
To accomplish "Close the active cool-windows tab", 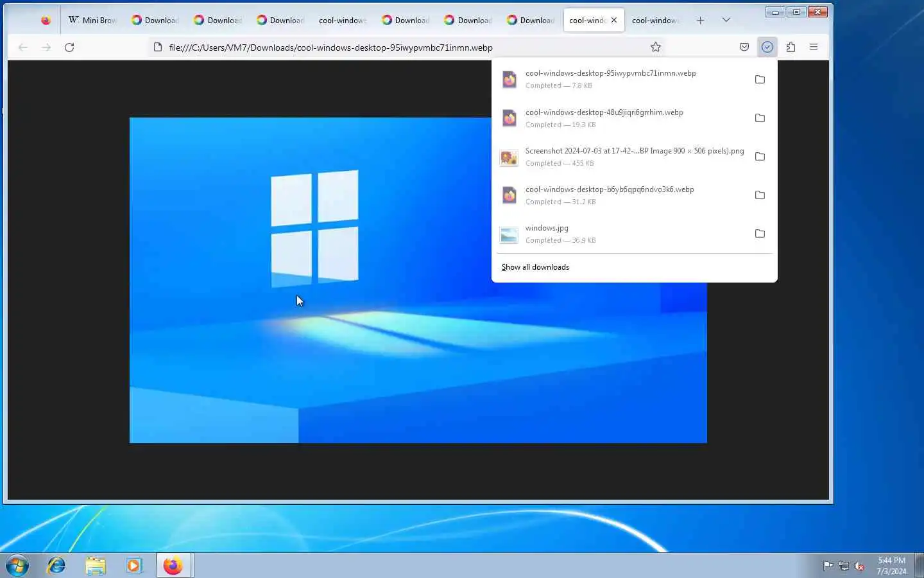I will 614,20.
